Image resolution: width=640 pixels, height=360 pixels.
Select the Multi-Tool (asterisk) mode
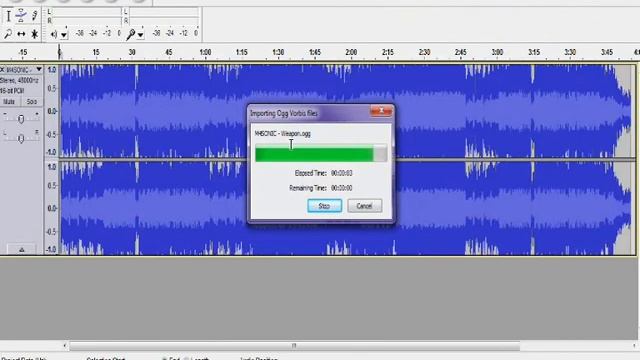click(x=35, y=34)
